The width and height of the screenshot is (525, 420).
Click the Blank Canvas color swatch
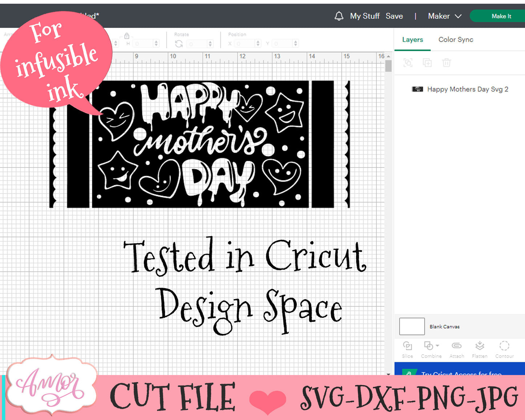[412, 326]
